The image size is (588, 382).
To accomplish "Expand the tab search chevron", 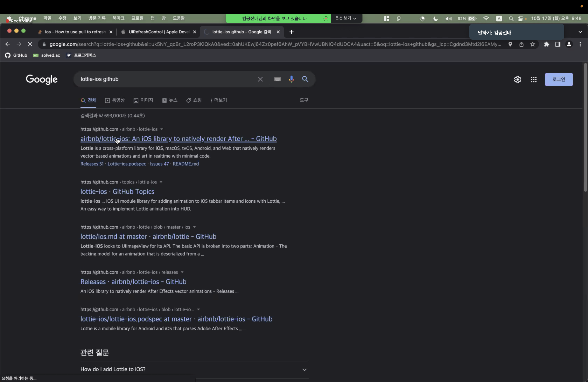I will 580,32.
